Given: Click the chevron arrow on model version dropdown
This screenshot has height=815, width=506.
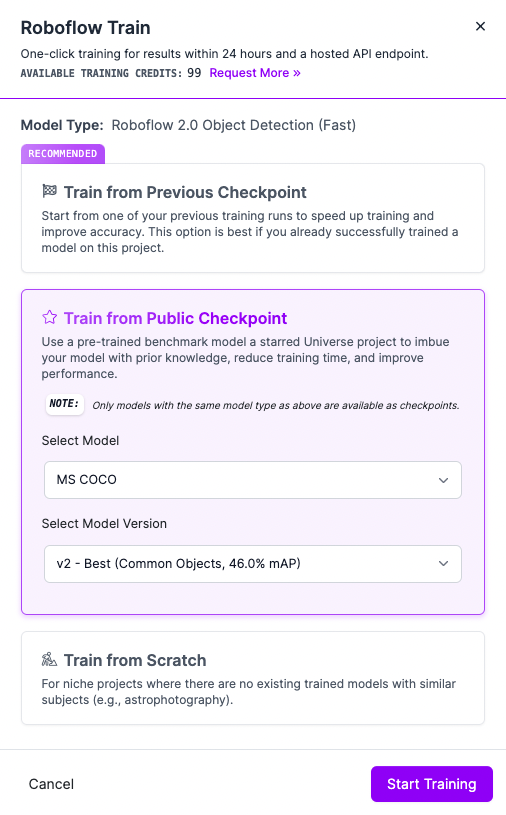Looking at the screenshot, I should [443, 563].
